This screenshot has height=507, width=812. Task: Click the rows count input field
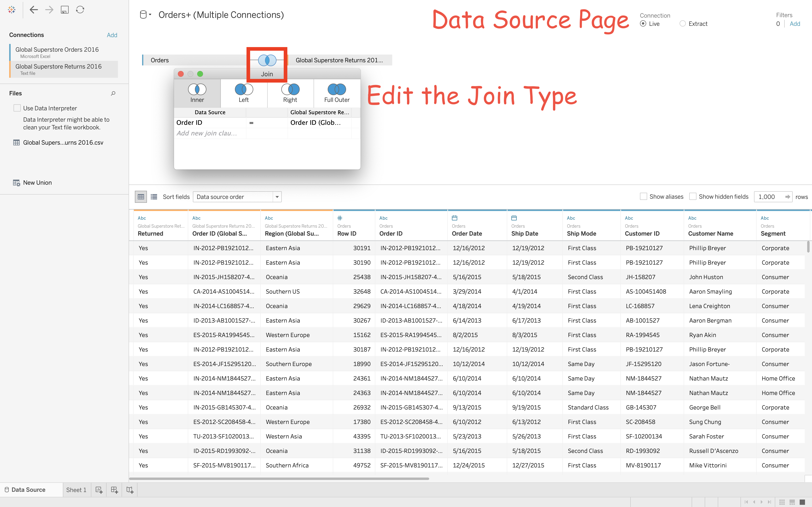(x=768, y=197)
